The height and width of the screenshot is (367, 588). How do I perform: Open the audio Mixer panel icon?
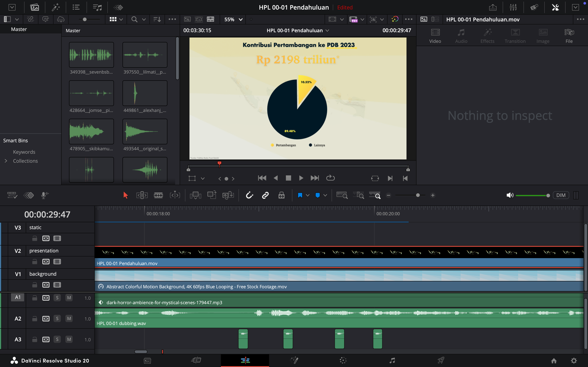pyautogui.click(x=513, y=7)
